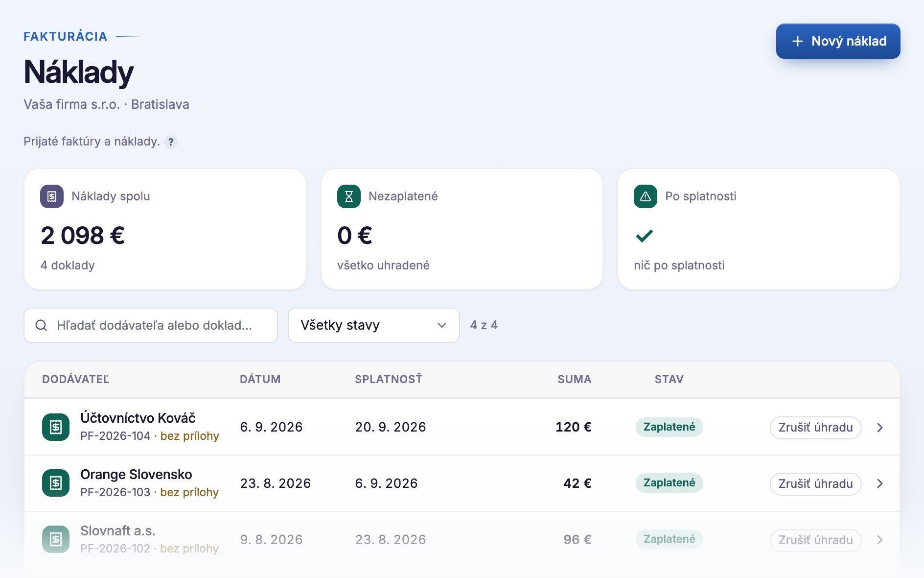Click the search magnifier icon
The image size is (924, 578).
[42, 325]
